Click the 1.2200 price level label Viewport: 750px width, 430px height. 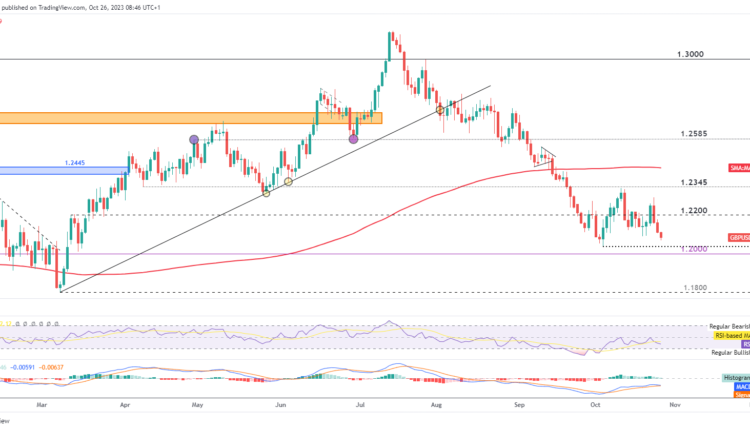(x=694, y=210)
